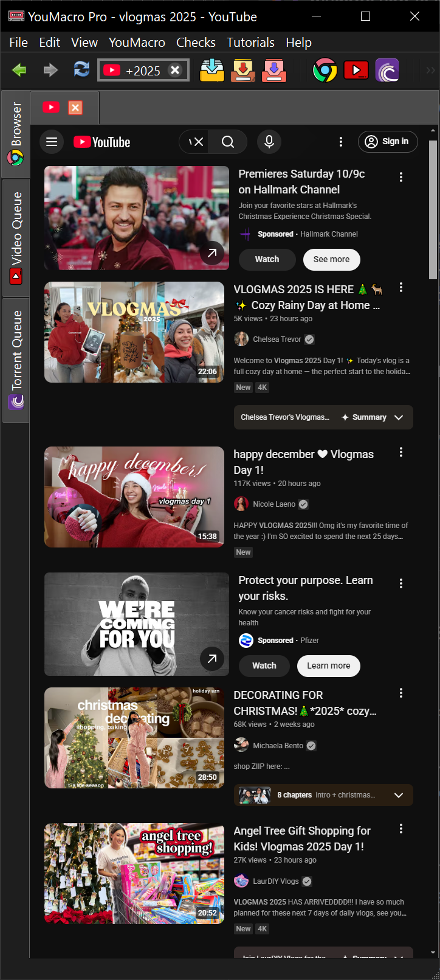Image resolution: width=440 pixels, height=980 pixels.
Task: Click the address field showing +2025
Action: [143, 70]
